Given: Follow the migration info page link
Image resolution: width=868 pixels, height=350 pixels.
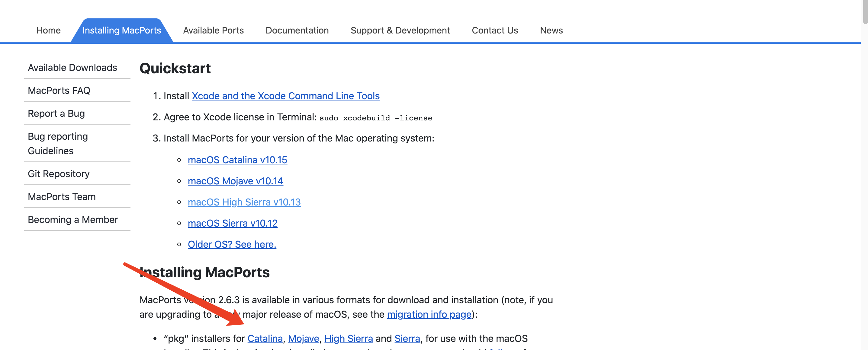Looking at the screenshot, I should 429,314.
